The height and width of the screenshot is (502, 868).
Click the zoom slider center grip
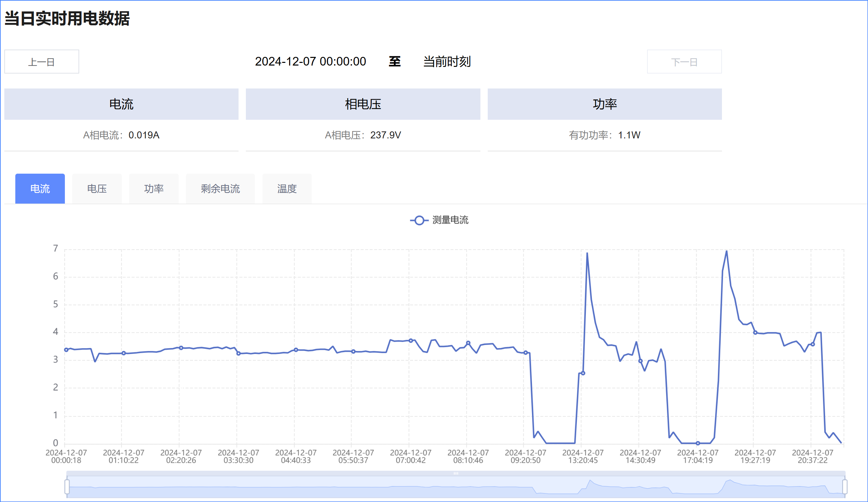click(456, 473)
